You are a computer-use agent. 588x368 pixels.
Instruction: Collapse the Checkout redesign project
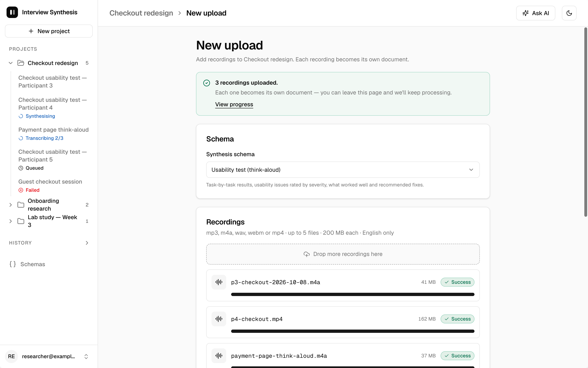tap(11, 63)
